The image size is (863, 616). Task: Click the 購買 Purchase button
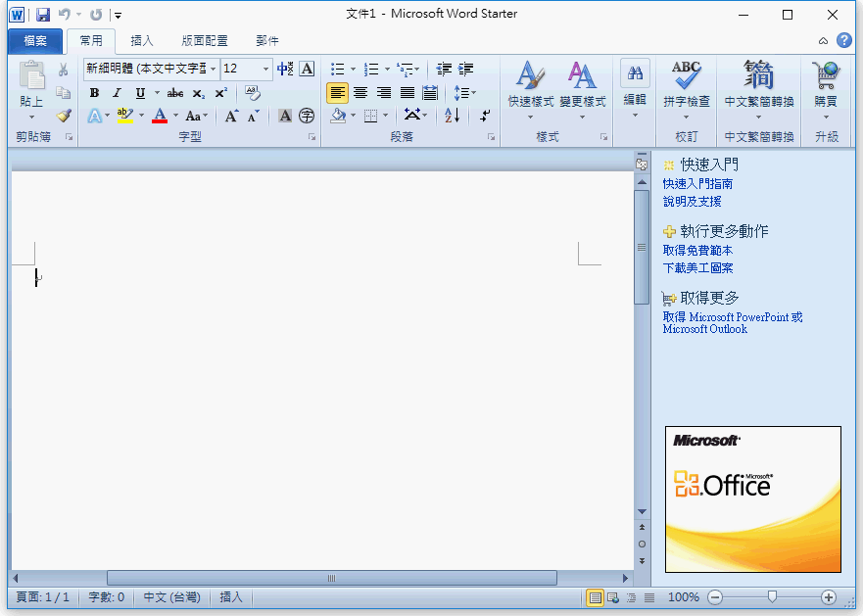(826, 90)
